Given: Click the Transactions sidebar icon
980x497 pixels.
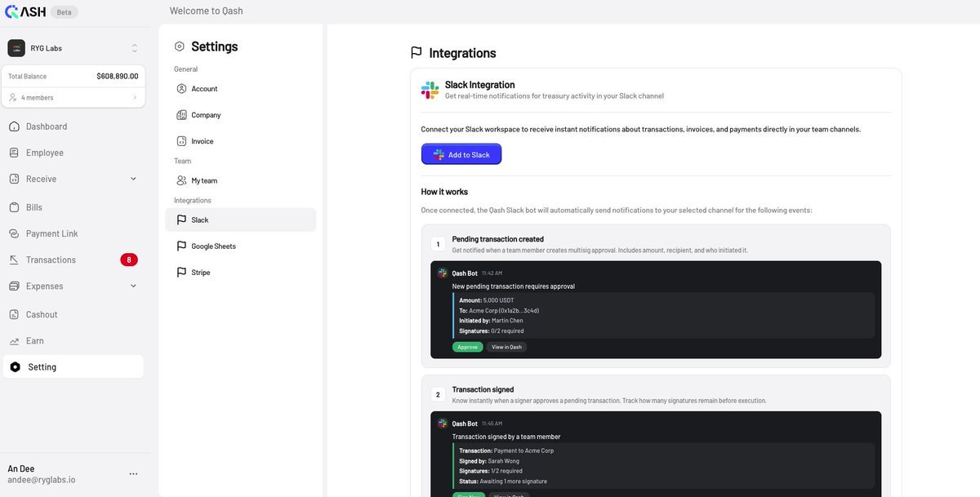Looking at the screenshot, I should [x=15, y=260].
